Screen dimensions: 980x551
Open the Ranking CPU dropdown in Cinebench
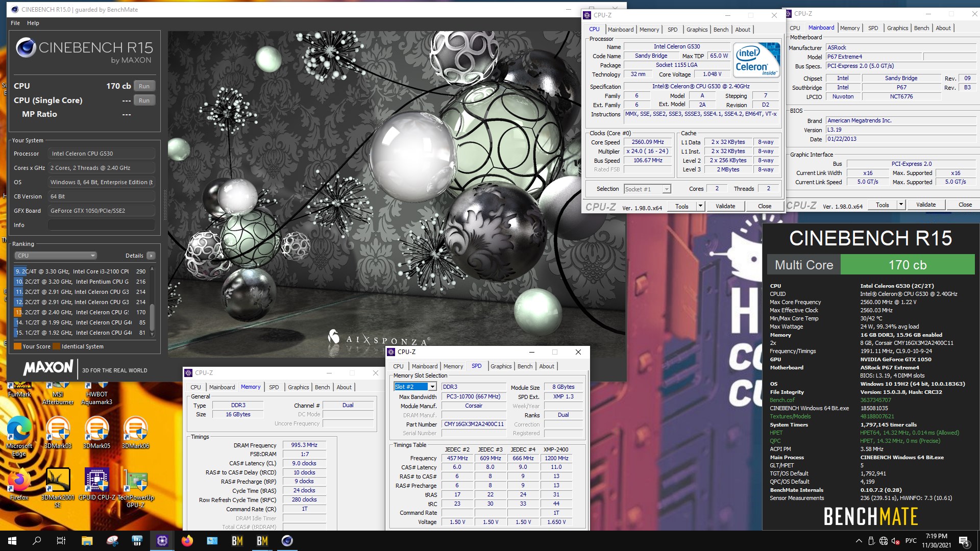point(55,256)
